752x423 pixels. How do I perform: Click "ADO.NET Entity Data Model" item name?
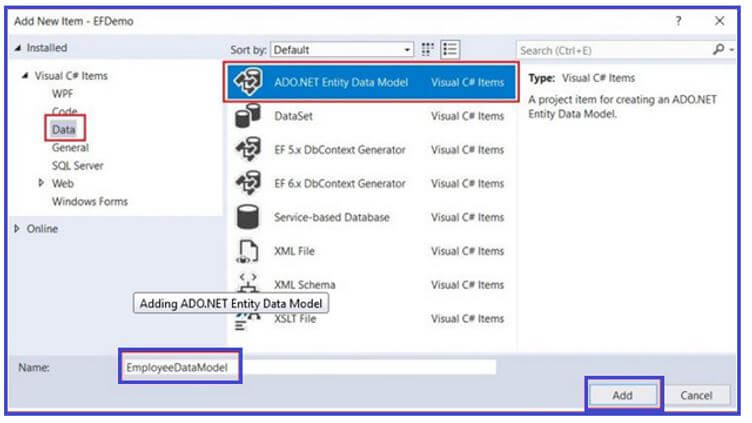click(341, 82)
